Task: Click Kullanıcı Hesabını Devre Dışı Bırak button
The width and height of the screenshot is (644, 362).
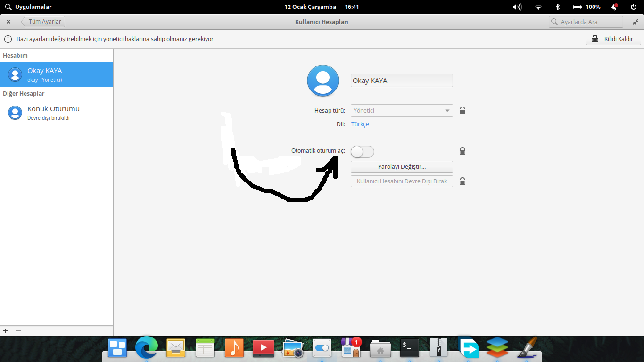Action: 402,181
